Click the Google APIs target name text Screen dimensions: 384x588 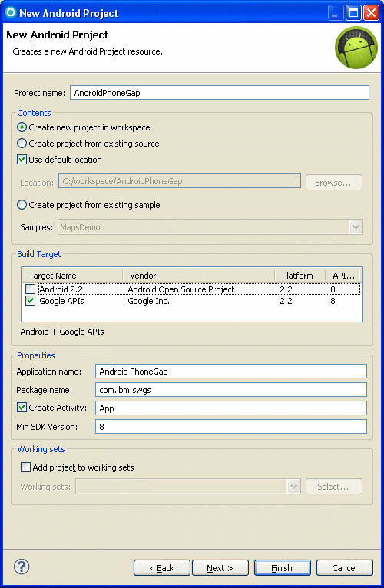point(61,301)
